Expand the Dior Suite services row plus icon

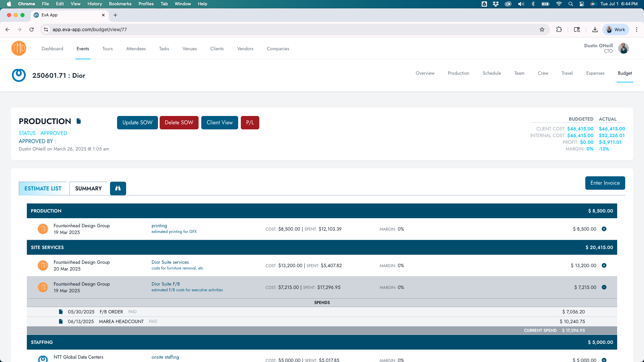604,265
